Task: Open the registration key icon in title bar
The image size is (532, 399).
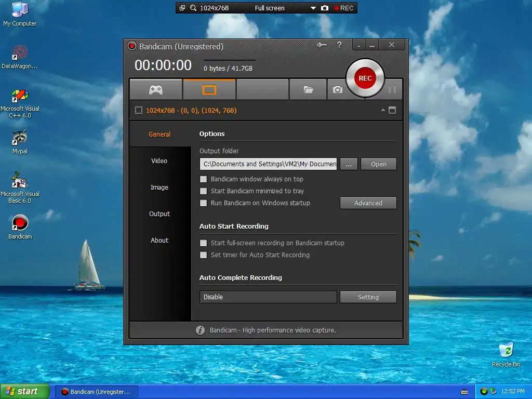Action: point(322,45)
